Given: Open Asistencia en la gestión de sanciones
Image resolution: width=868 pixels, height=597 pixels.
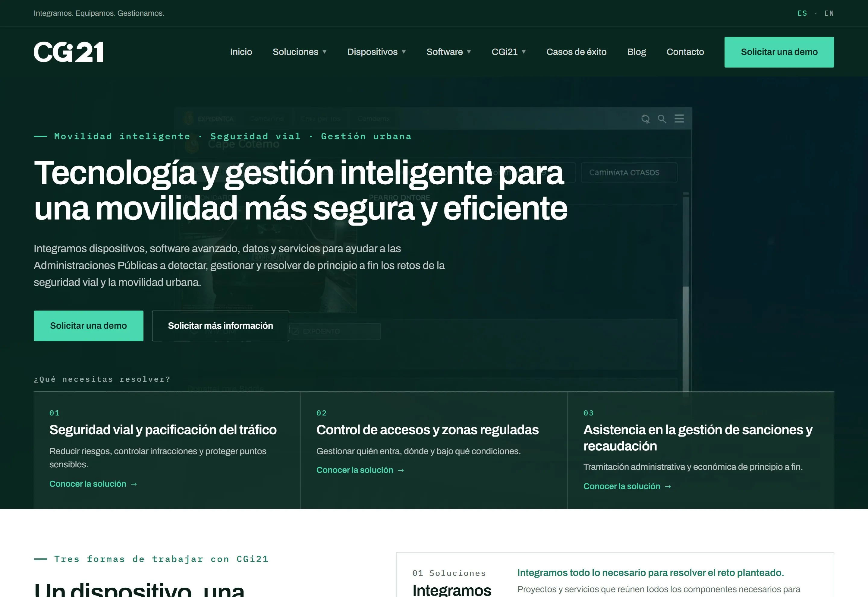Looking at the screenshot, I should coord(697,438).
